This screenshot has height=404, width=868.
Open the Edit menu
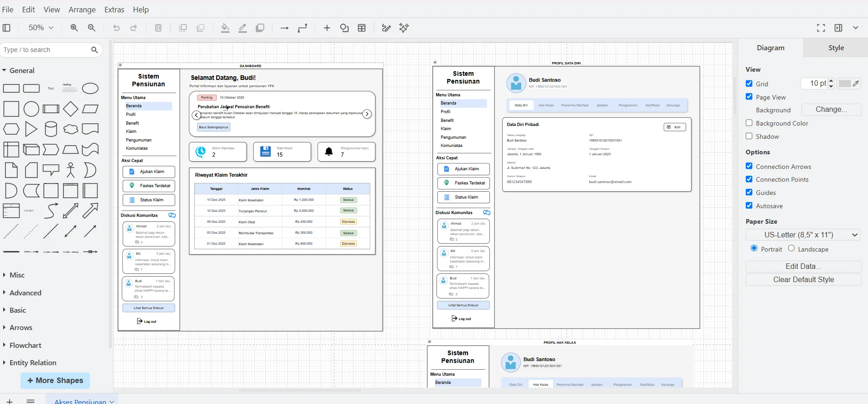click(28, 10)
